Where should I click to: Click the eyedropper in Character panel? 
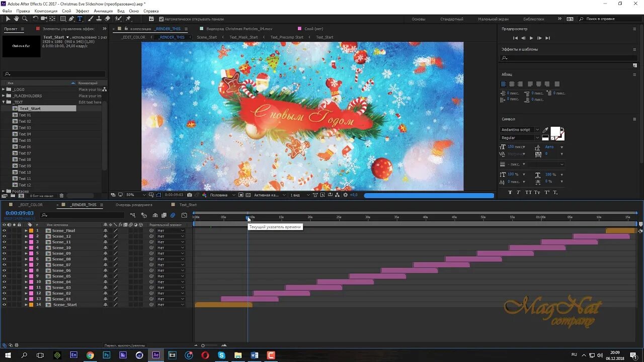pos(545,130)
